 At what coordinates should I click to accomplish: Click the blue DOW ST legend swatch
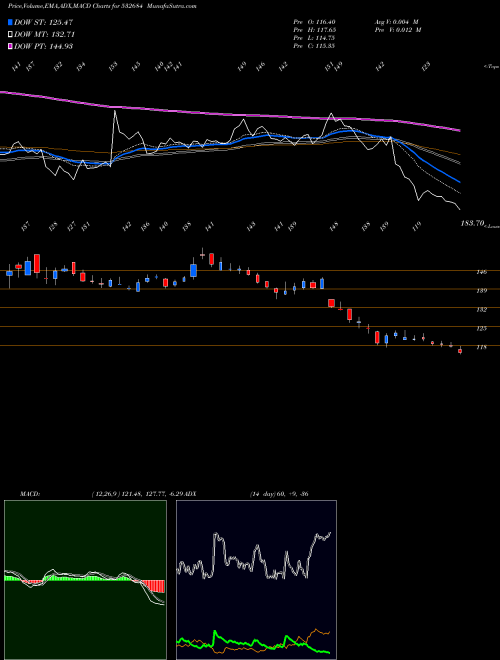[x=10, y=23]
